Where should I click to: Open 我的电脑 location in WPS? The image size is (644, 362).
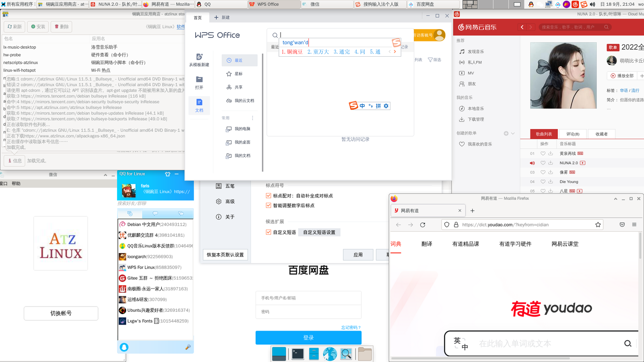tap(239, 129)
